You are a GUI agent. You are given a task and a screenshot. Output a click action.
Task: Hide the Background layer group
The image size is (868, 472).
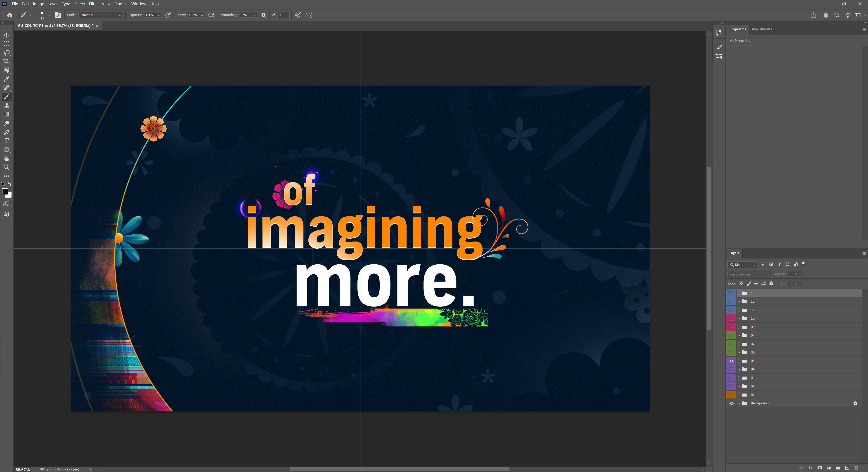pyautogui.click(x=731, y=403)
